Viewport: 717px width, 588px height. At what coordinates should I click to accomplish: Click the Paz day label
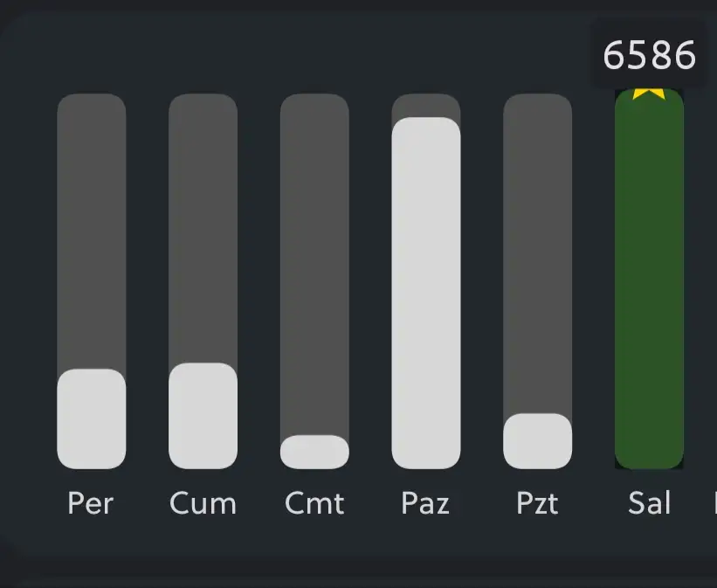point(425,503)
